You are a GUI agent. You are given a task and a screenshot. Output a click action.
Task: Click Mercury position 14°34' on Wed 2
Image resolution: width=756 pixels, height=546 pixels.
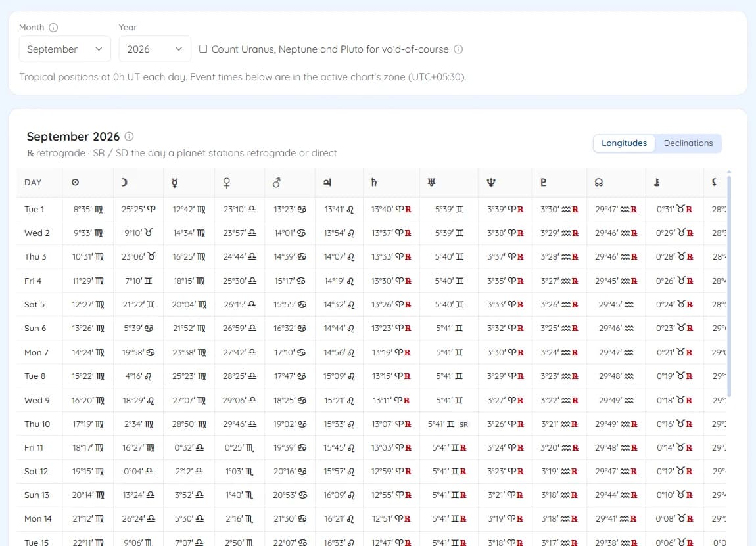[x=189, y=233]
